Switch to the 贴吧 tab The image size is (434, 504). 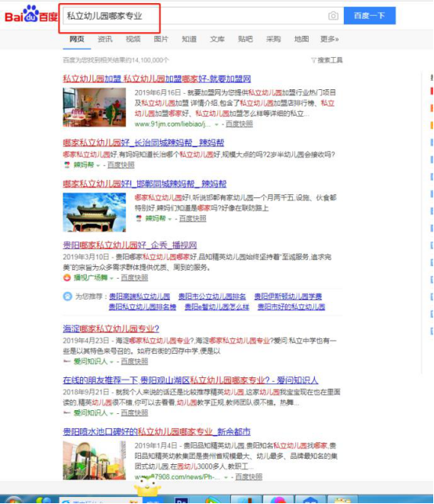tap(245, 39)
